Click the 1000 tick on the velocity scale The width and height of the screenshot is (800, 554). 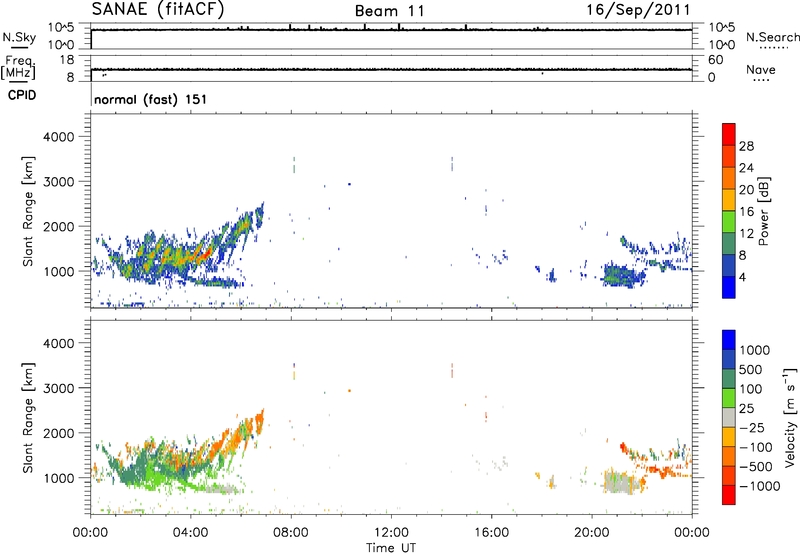click(755, 350)
